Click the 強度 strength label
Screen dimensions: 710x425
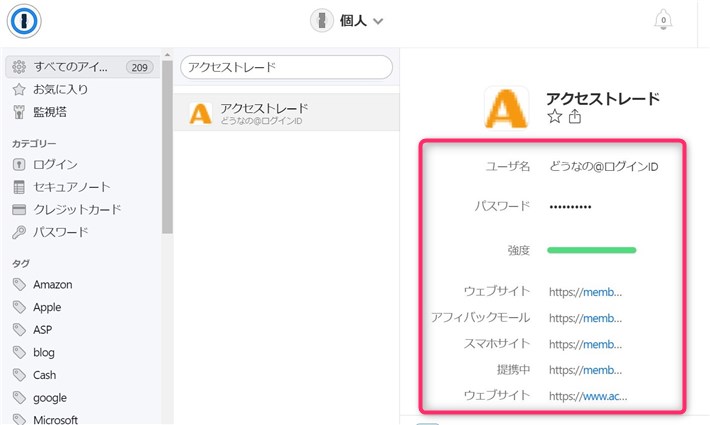(x=518, y=250)
